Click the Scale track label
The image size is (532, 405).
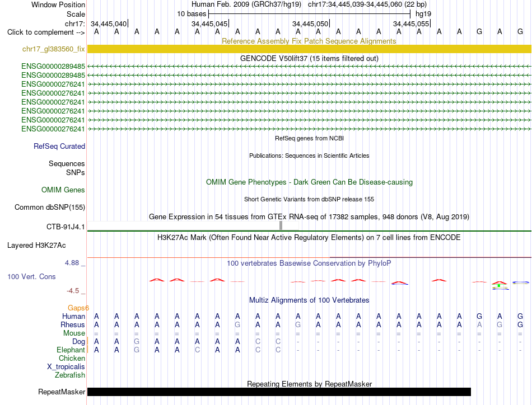tap(76, 14)
